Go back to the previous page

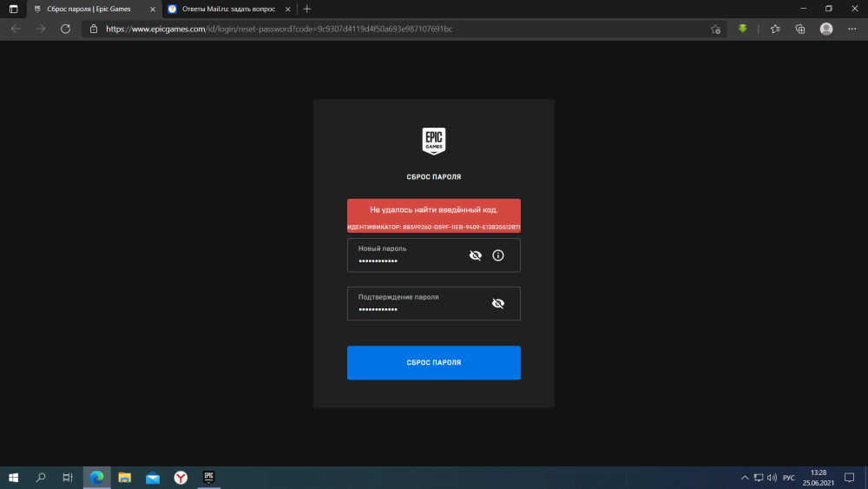coord(16,29)
